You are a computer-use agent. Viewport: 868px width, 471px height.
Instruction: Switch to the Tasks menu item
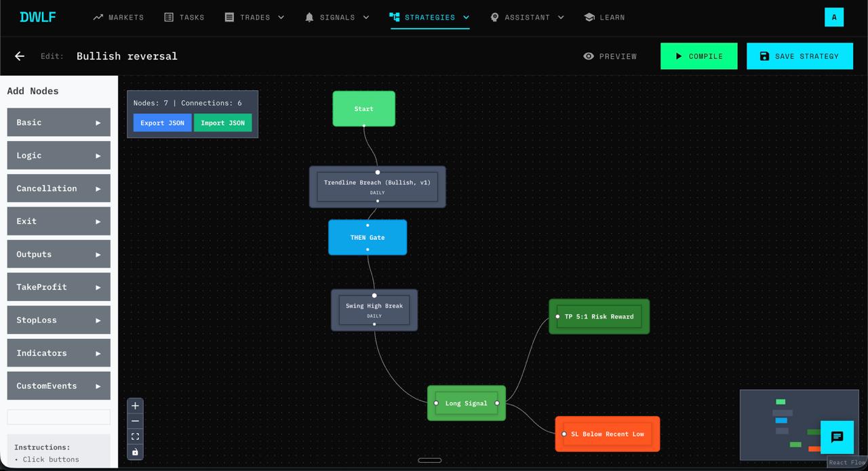coord(184,17)
